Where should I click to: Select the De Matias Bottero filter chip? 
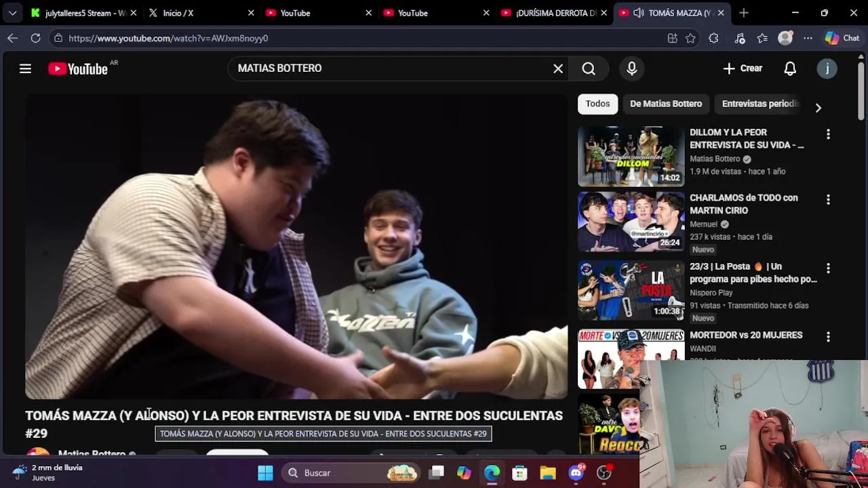point(666,104)
